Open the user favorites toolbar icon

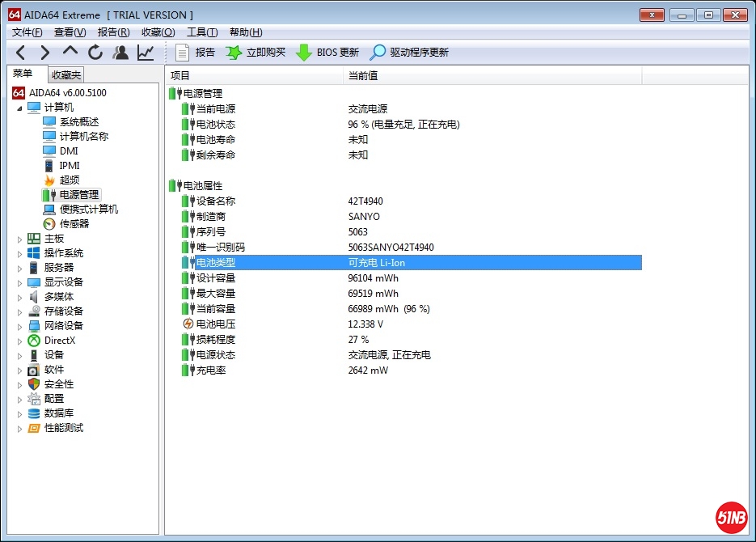point(120,53)
